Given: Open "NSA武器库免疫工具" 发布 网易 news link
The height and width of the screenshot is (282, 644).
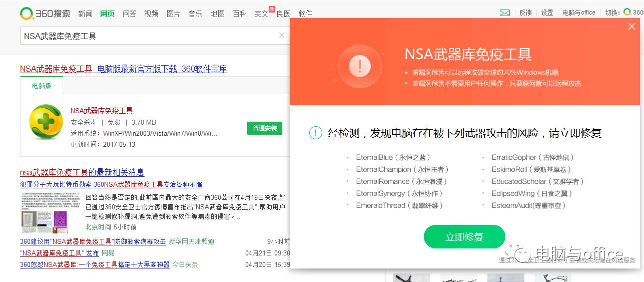Looking at the screenshot, I should [60, 253].
